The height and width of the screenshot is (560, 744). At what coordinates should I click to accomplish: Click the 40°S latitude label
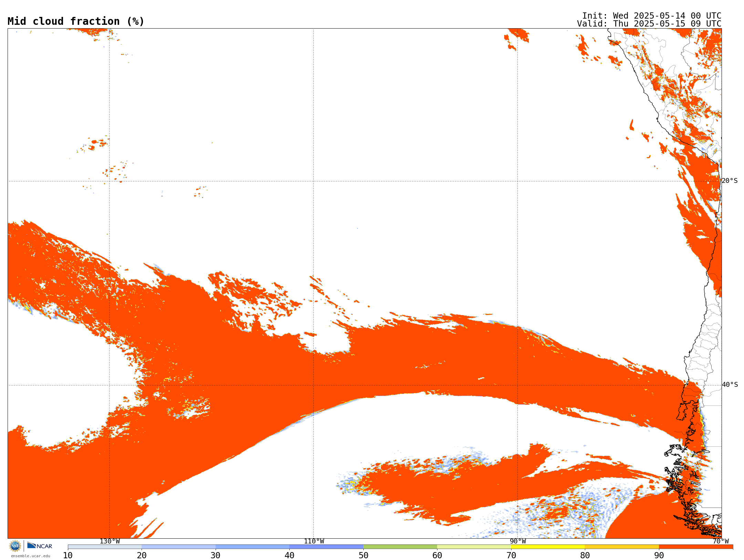(730, 385)
